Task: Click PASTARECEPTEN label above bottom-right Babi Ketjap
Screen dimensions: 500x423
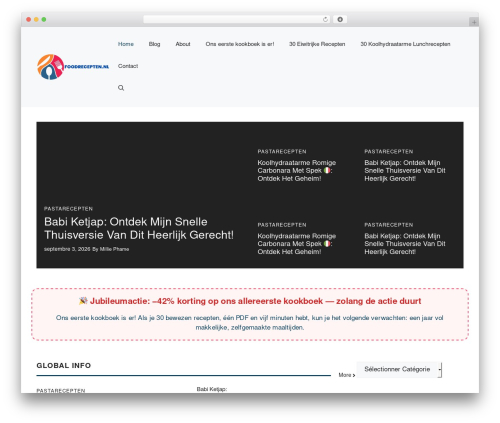Action: (x=389, y=225)
